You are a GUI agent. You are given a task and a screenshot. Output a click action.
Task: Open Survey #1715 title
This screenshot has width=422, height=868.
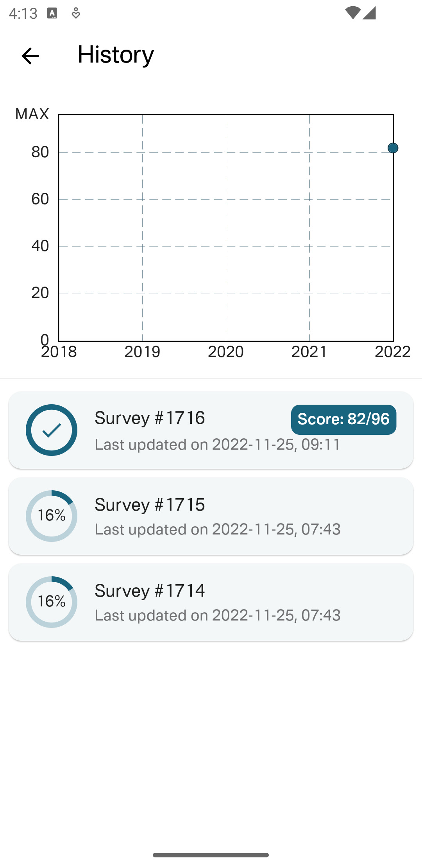150,504
